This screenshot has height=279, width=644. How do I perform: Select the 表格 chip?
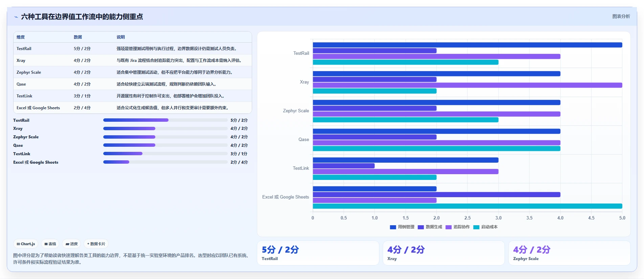(50, 244)
